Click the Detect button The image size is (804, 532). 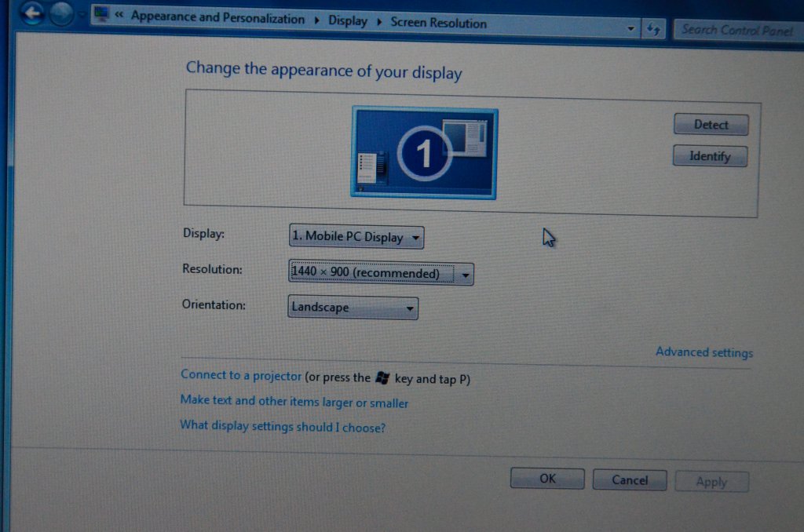[x=711, y=125]
